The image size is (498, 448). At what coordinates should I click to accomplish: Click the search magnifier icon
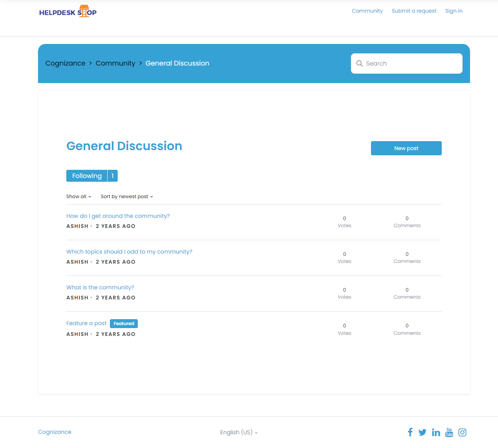click(x=359, y=64)
